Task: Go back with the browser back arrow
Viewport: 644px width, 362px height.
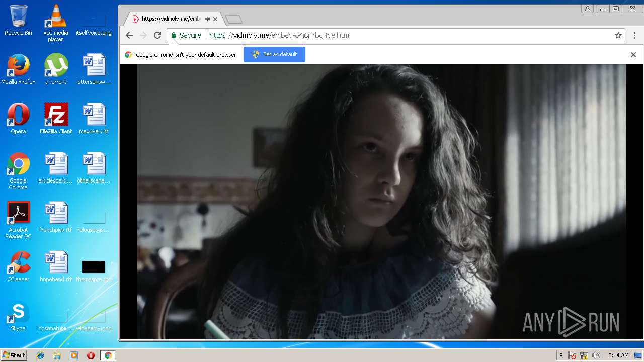Action: pyautogui.click(x=129, y=35)
